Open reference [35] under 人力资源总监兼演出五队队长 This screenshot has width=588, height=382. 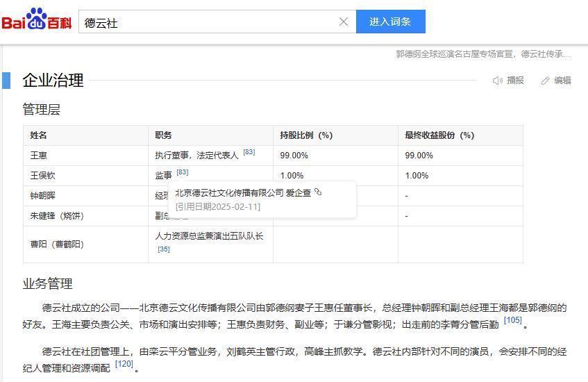(163, 249)
